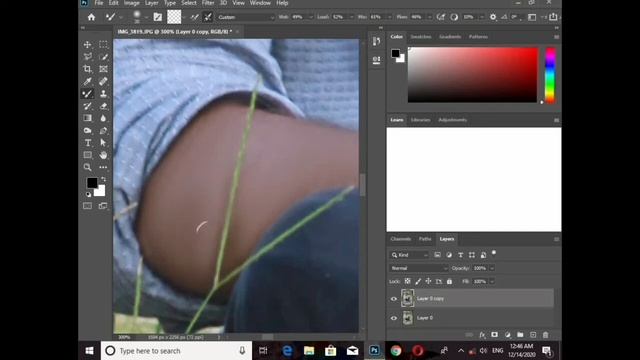Open the collapsed History panel icon
This screenshot has height=360, width=640.
(x=376, y=41)
